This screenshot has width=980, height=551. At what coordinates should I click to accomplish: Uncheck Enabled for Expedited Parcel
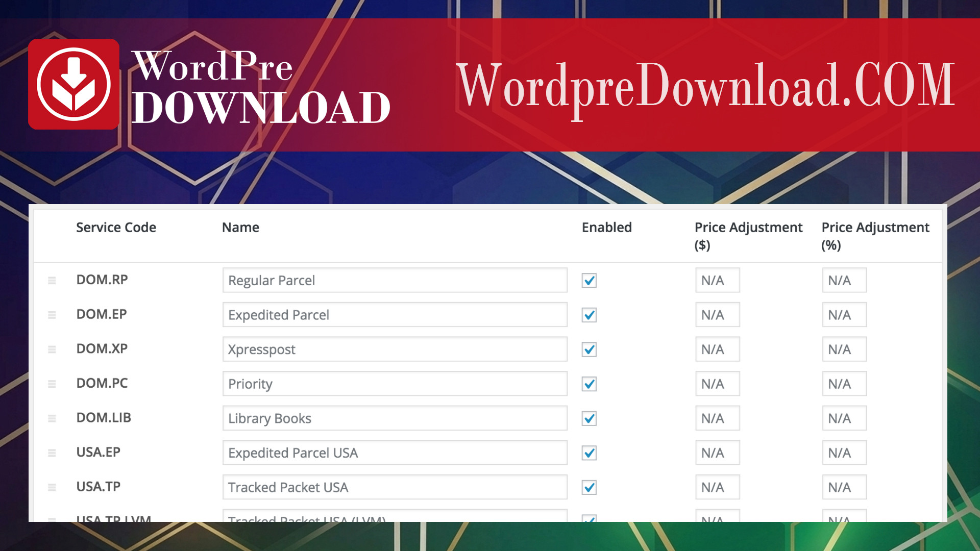point(589,315)
